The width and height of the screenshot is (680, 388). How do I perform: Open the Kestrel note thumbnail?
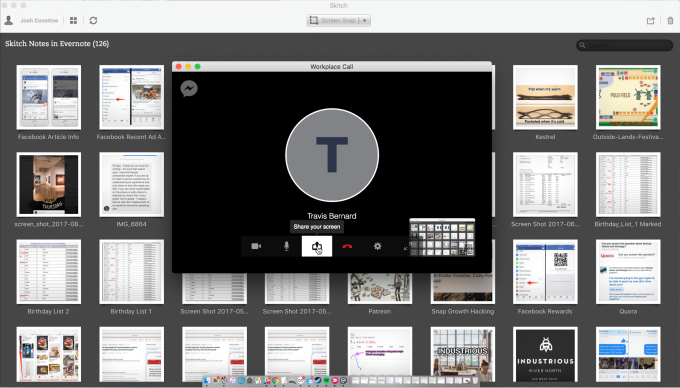click(x=545, y=97)
